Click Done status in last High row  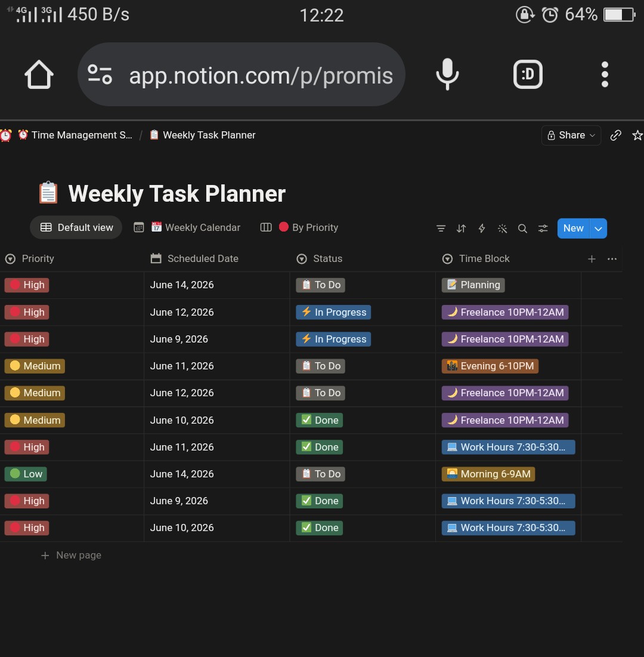click(320, 528)
